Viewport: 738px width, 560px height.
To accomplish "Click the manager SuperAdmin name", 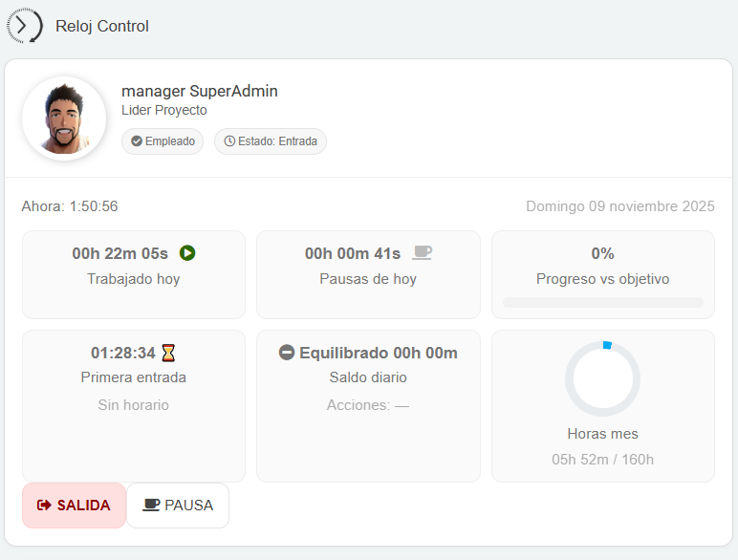I will click(x=200, y=91).
